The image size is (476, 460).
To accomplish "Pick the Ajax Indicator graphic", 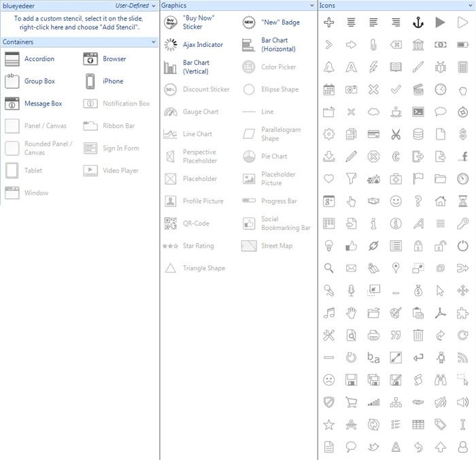I will point(193,45).
